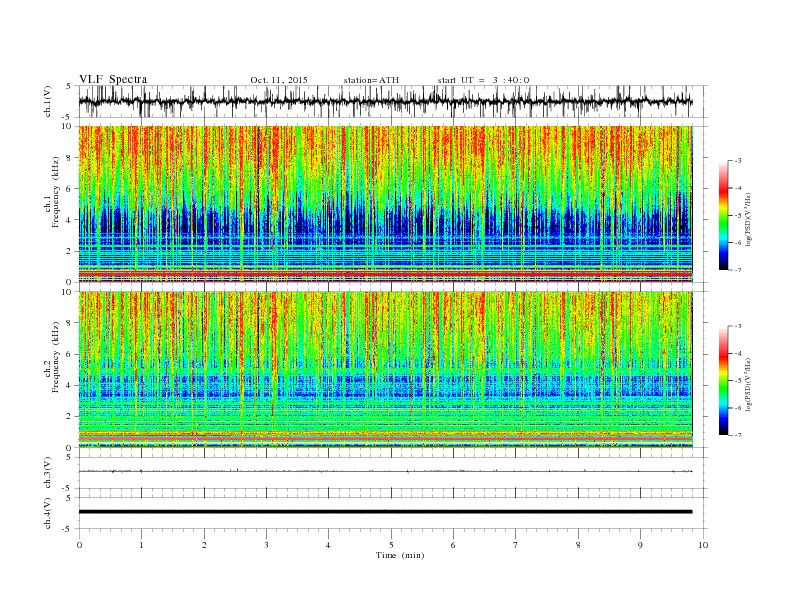Viewport: 792px width, 612px height.
Task: Click the date text "Oct. 11, 2015"
Action: (279, 80)
